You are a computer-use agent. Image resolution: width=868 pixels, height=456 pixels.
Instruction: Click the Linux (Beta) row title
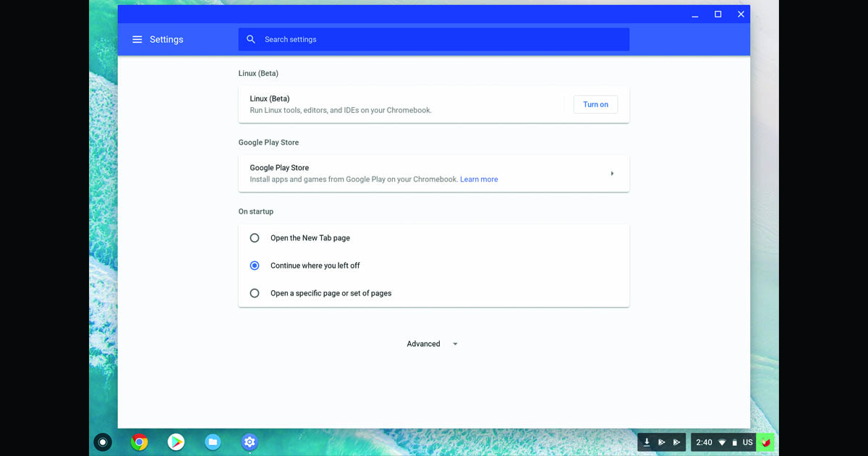[x=270, y=98]
